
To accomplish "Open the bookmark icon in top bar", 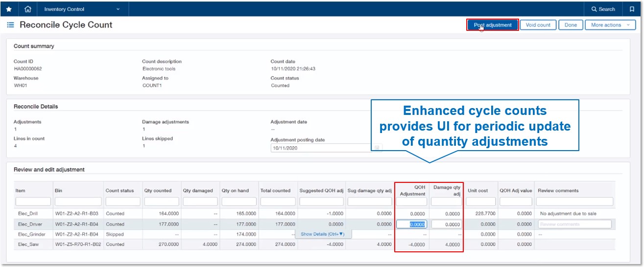I will (x=632, y=9).
